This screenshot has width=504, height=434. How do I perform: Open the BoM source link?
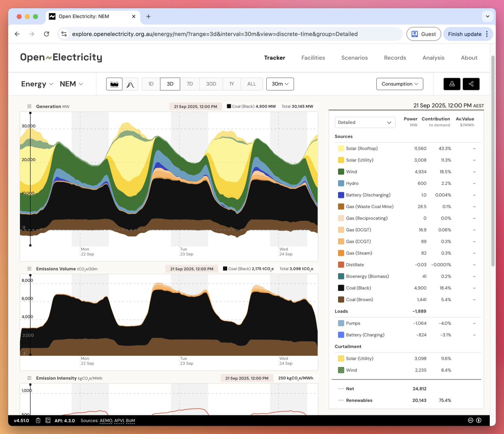(131, 421)
